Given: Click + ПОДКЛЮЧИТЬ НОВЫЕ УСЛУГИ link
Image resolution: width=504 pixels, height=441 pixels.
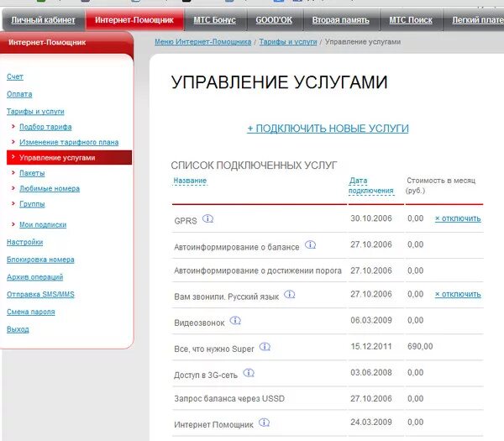Looking at the screenshot, I should tap(328, 129).
